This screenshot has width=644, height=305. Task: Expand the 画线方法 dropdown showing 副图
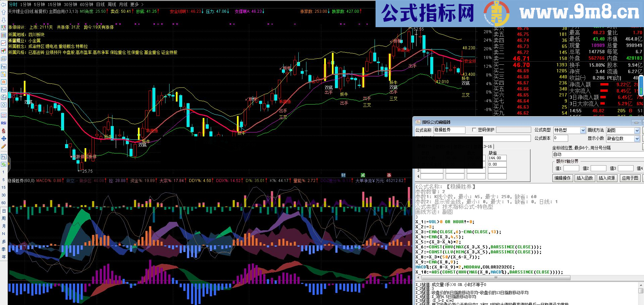pos(637,130)
